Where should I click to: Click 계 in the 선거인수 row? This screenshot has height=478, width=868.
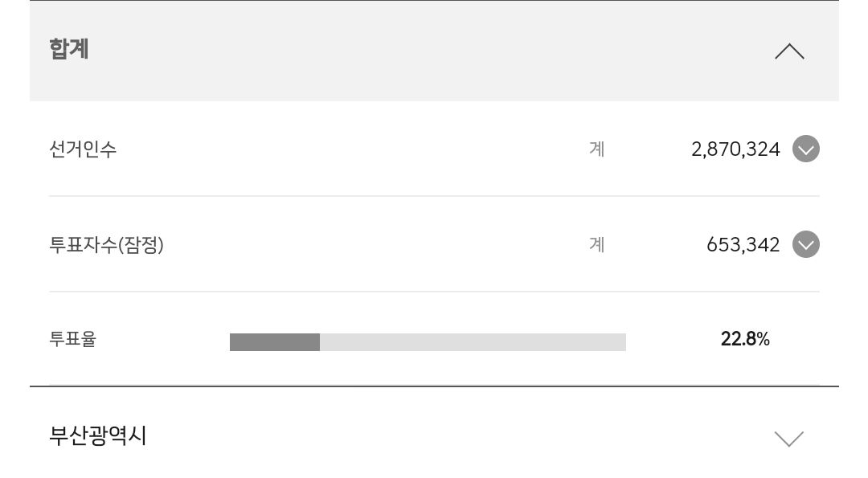[596, 149]
